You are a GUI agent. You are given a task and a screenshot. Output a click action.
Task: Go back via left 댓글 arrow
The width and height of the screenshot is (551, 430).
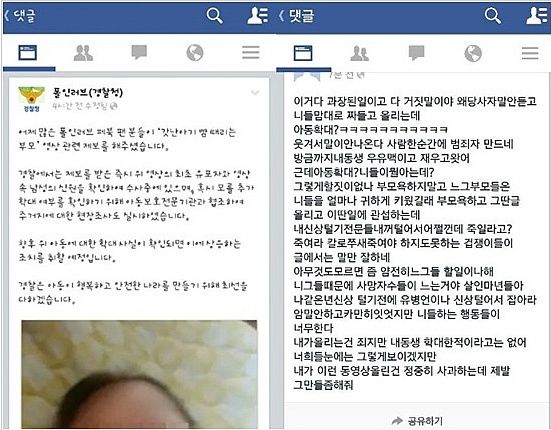[20, 15]
